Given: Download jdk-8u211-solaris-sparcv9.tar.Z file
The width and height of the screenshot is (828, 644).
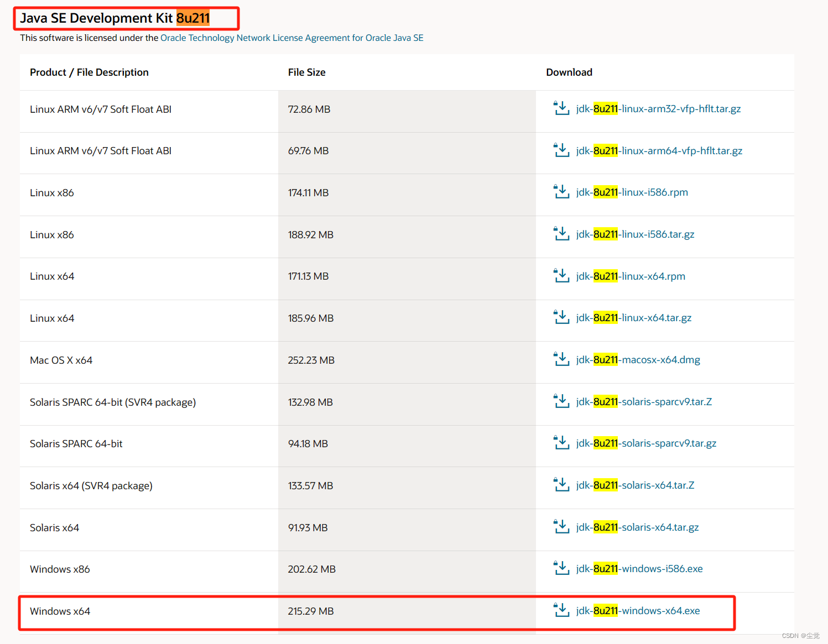Looking at the screenshot, I should (644, 402).
